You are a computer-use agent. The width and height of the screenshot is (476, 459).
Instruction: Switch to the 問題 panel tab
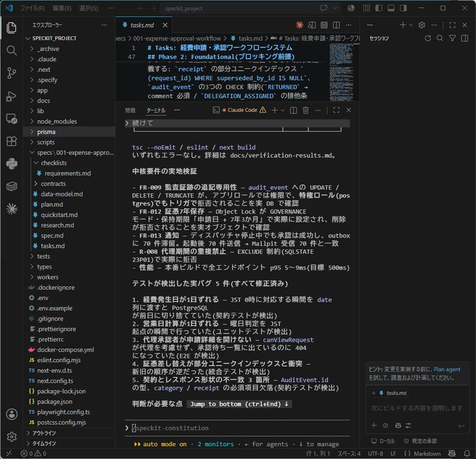(130, 110)
